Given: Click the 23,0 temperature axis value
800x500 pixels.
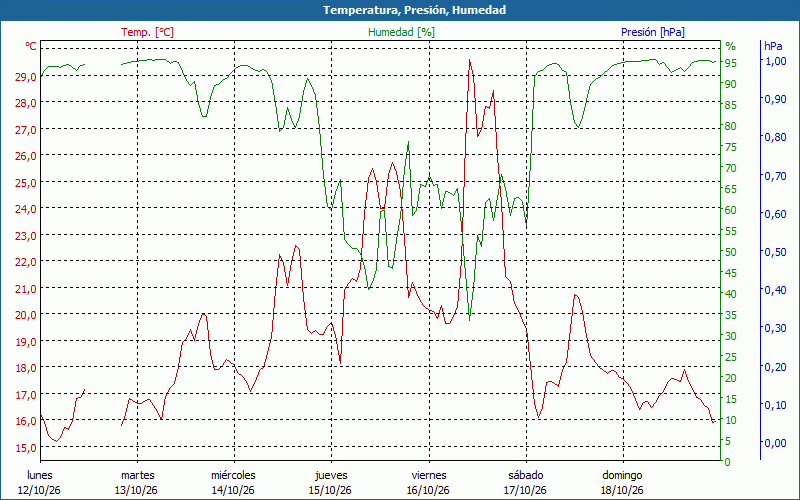Looking at the screenshot, I should coord(26,236).
